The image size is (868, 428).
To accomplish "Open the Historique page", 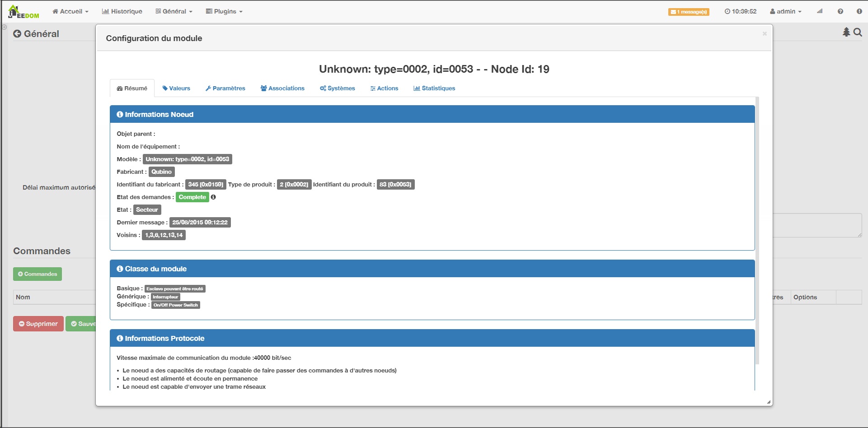I will click(122, 11).
